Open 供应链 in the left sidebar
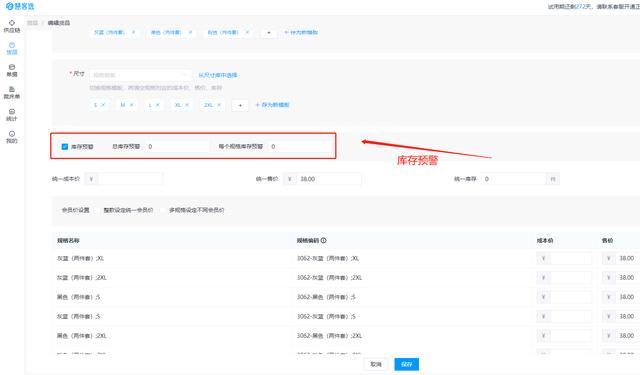Image resolution: width=640 pixels, height=375 pixels. pyautogui.click(x=12, y=26)
